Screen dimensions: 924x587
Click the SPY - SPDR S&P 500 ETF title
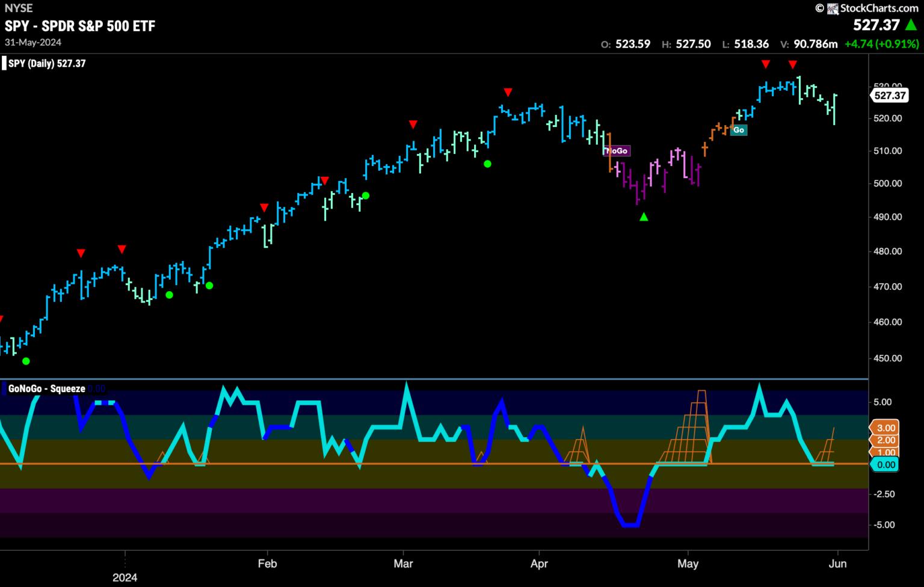tap(80, 26)
